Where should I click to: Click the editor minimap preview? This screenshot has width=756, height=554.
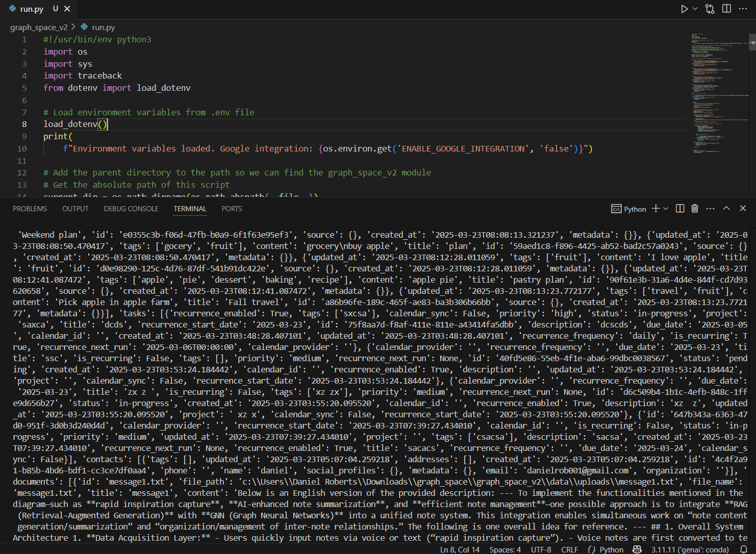coord(720,94)
